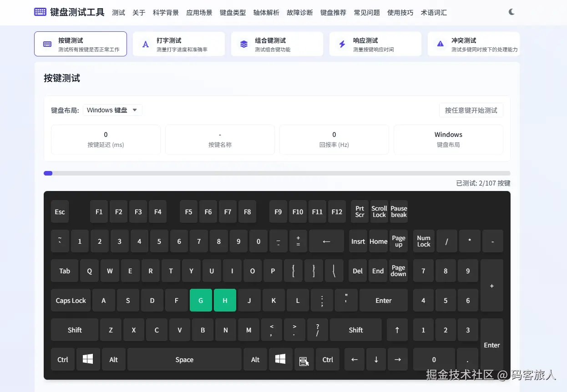Click the highlighted green G key
567x392 pixels.
pos(201,300)
